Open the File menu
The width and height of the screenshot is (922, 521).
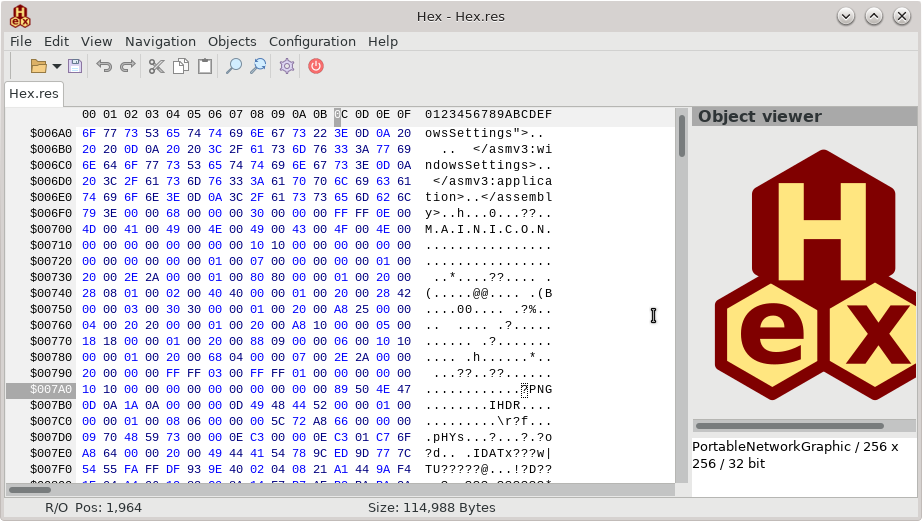coord(21,41)
